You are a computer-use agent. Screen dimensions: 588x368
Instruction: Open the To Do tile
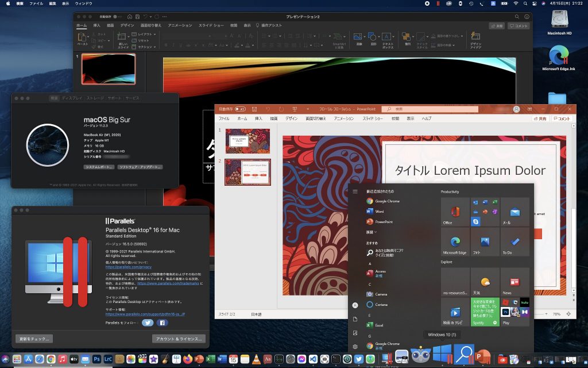514,242
